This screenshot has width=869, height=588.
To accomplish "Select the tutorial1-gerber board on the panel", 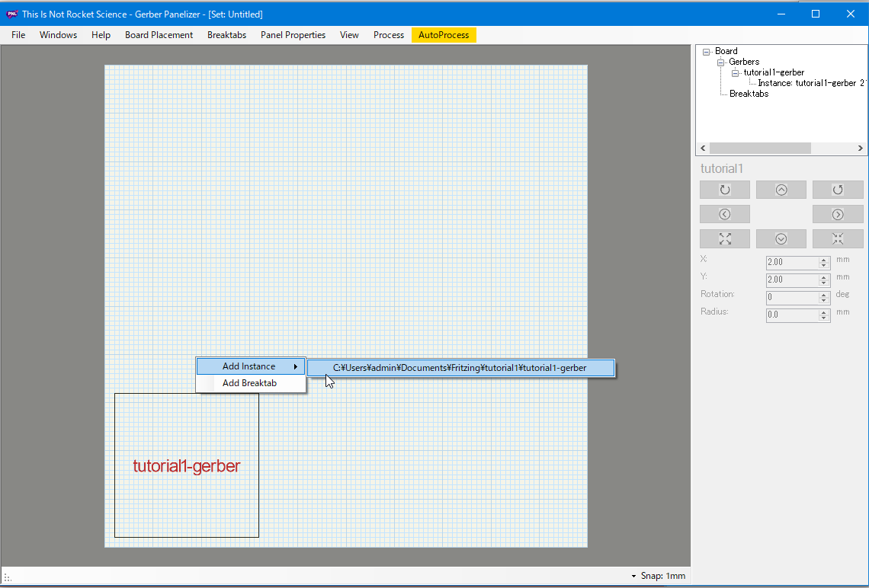I will coord(186,465).
